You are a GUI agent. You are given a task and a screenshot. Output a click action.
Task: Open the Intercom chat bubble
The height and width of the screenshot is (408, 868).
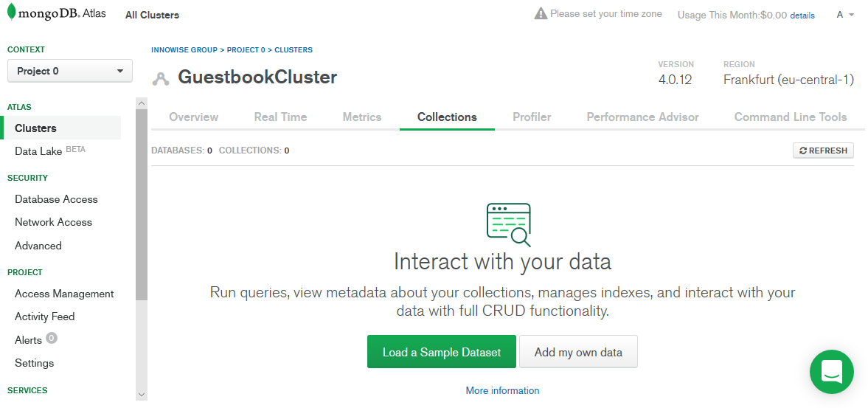(831, 372)
